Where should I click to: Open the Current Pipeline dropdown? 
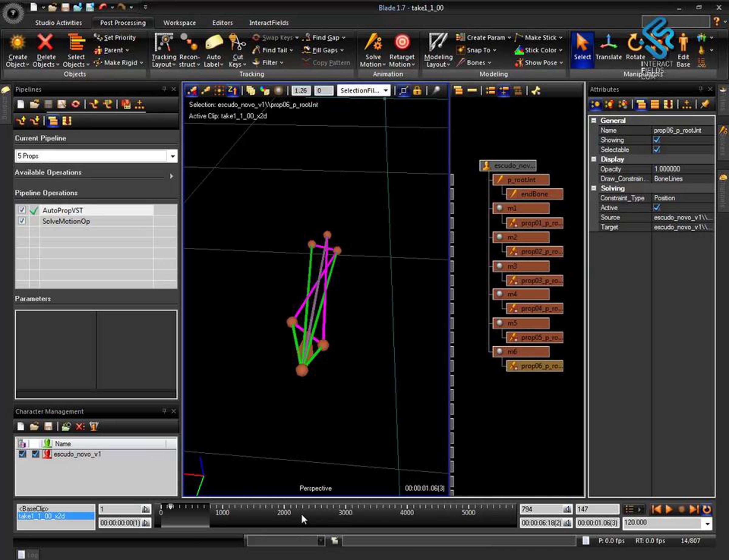(173, 156)
